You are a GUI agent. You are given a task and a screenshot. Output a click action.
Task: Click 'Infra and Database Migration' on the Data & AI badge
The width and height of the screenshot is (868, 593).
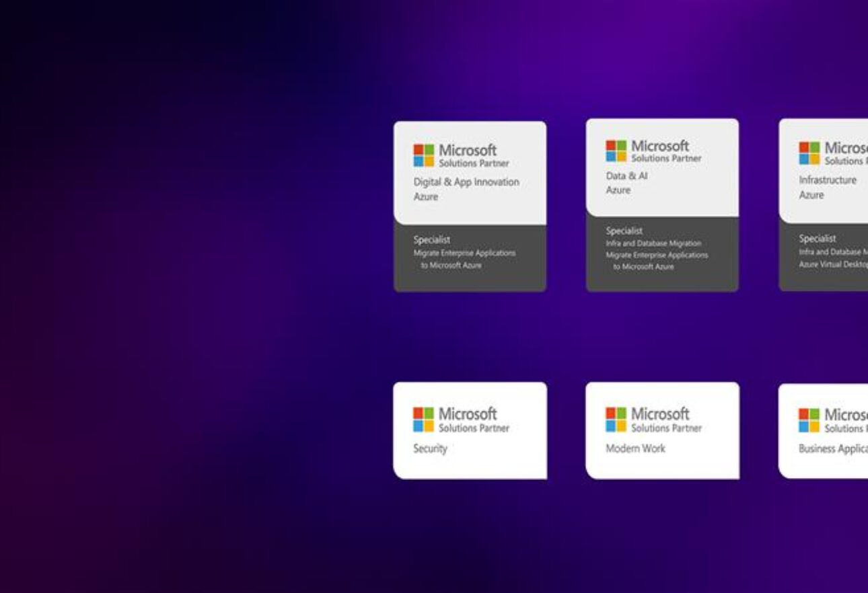point(653,243)
